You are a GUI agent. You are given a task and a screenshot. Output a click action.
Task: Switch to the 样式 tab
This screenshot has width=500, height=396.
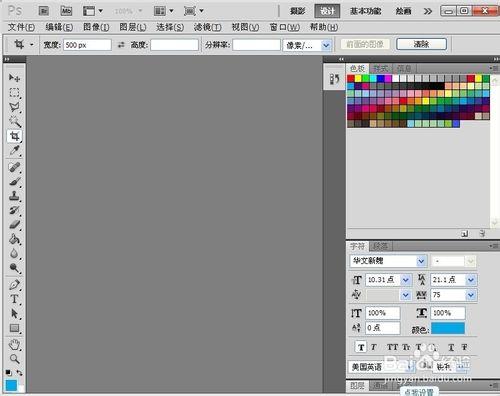click(x=380, y=68)
